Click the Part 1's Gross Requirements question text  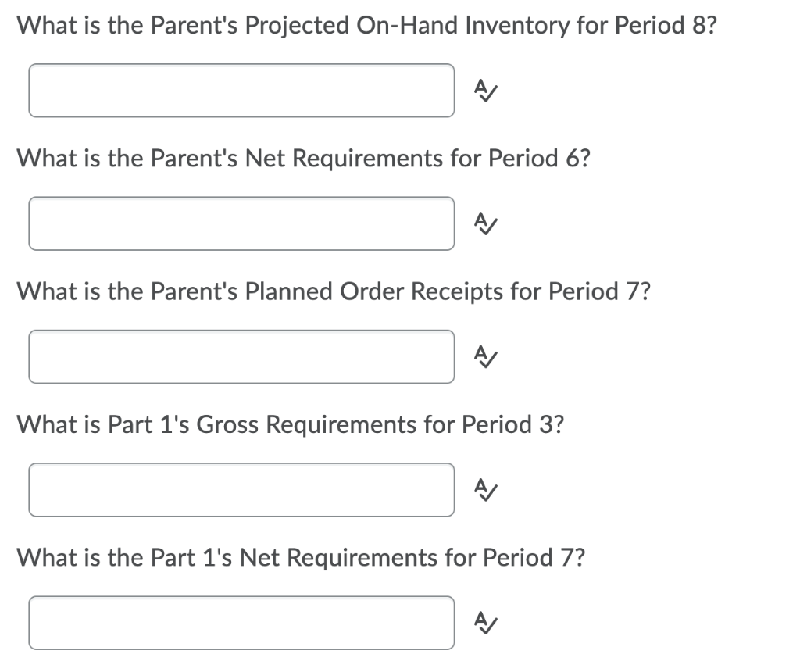tap(290, 424)
